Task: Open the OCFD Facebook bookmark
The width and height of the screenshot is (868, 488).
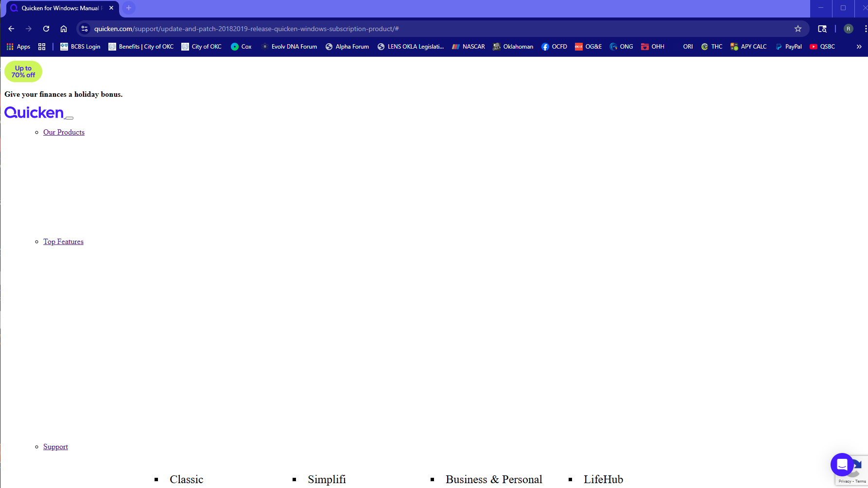Action: (x=554, y=46)
